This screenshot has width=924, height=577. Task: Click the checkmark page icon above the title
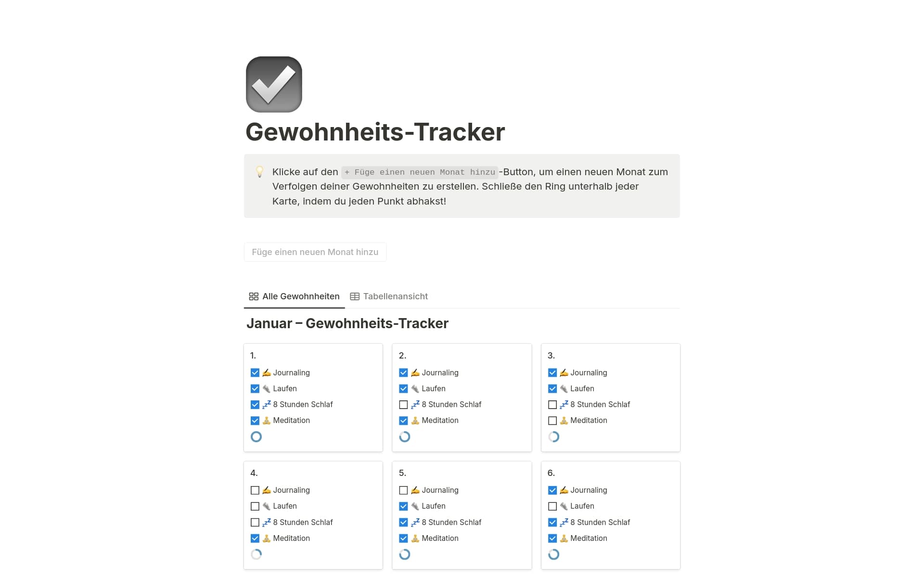273,84
